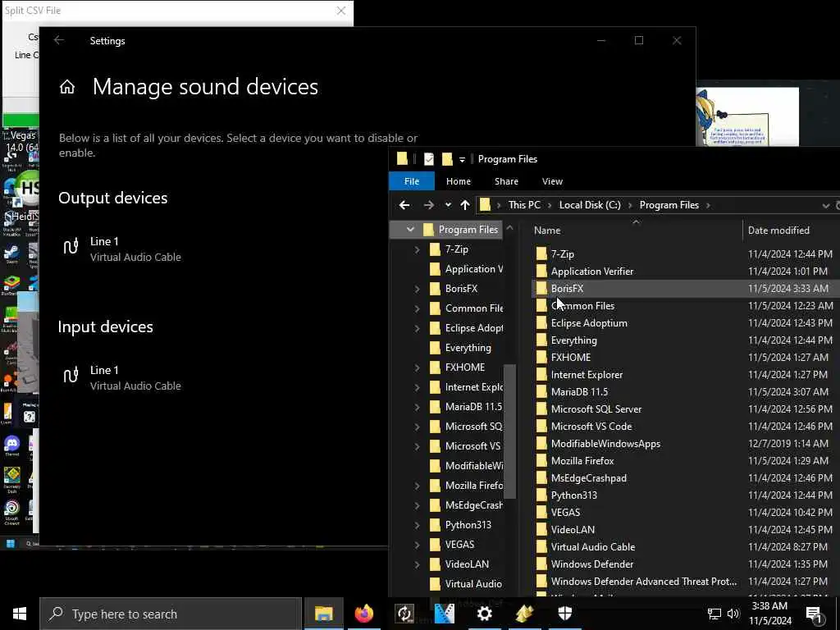Viewport: 840px width, 630px height.
Task: Open Customize Quick Access Toolbar dropdown
Action: tap(462, 160)
